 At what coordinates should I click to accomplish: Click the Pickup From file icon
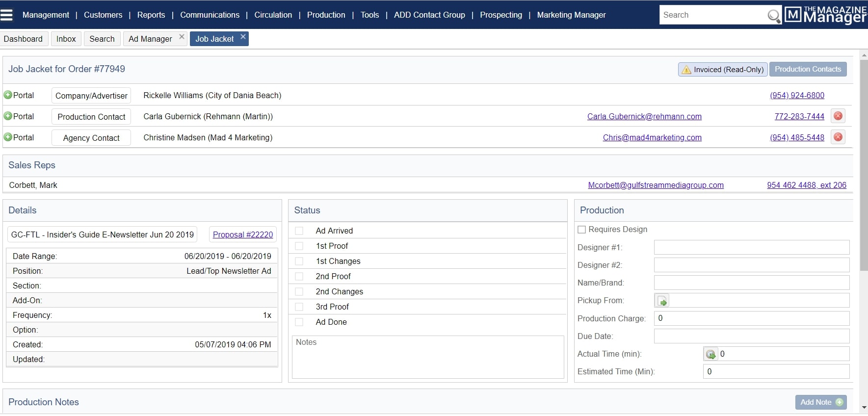[x=662, y=301]
